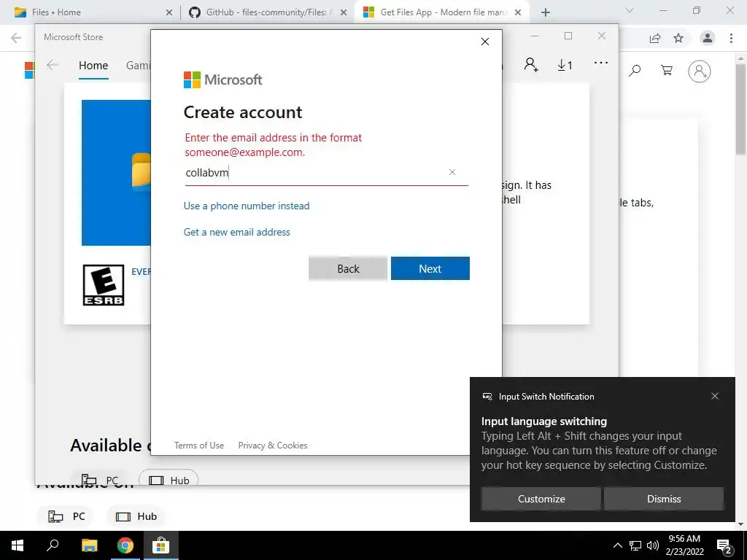
Task: Click the Hub chip on the webpage
Action: (x=136, y=516)
